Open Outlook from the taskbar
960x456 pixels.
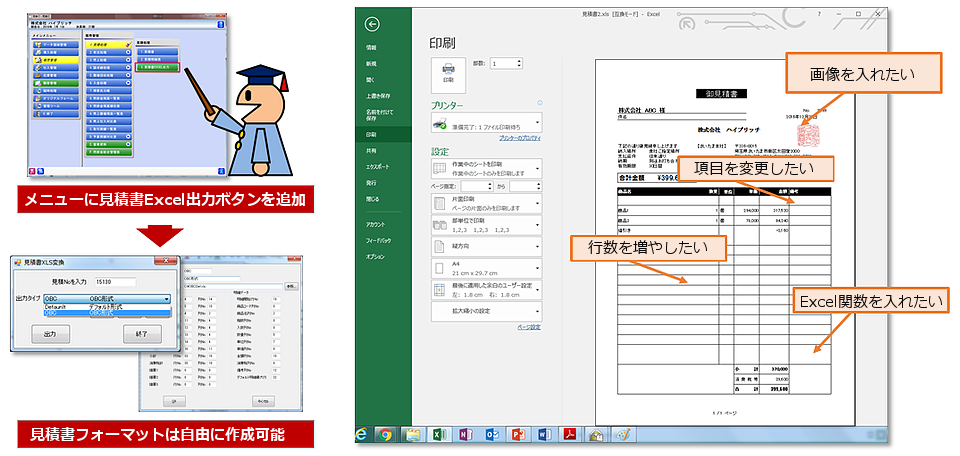492,434
